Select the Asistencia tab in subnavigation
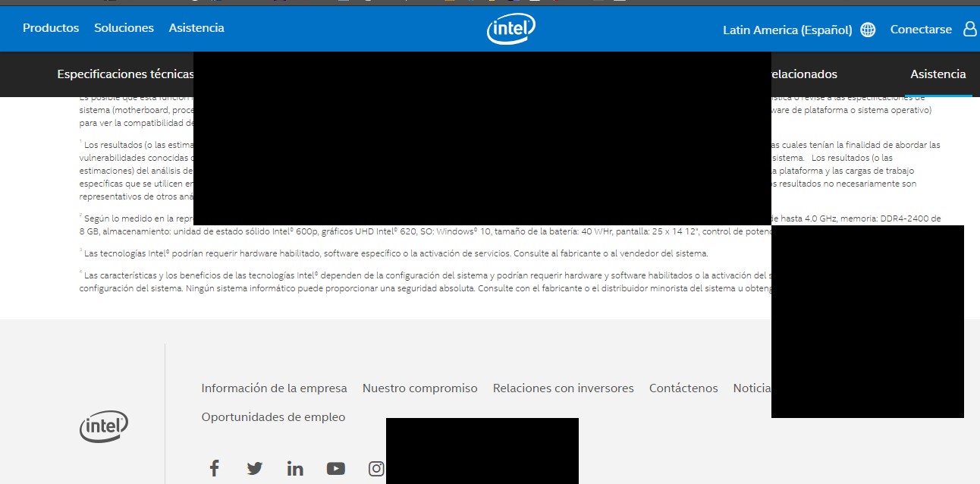Viewport: 980px width, 484px height. (938, 74)
